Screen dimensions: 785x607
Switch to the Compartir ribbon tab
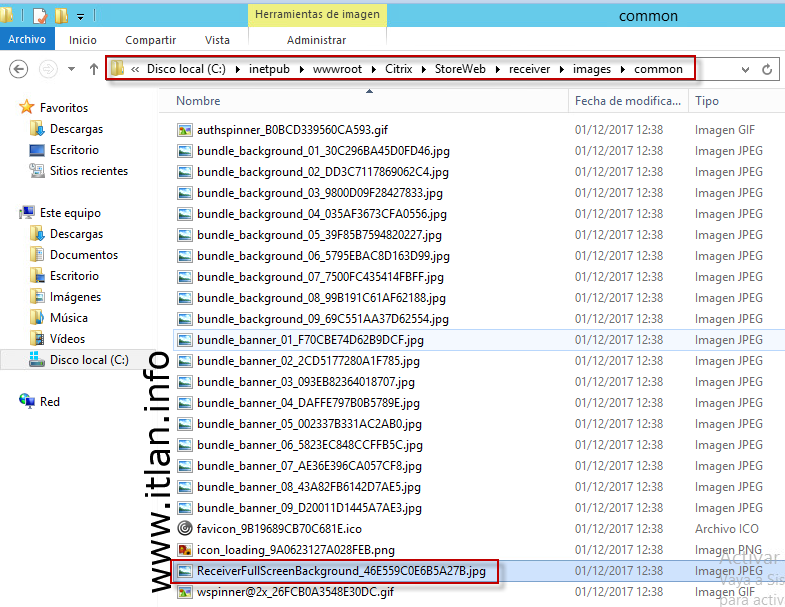tap(150, 40)
